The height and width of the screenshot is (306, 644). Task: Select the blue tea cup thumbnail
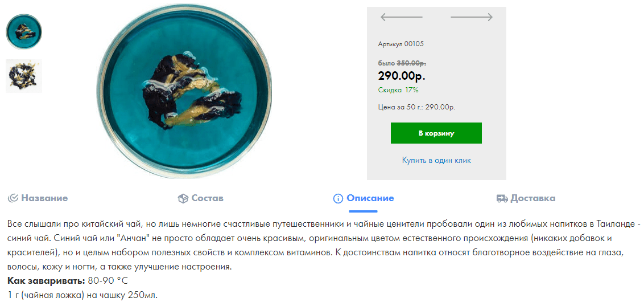[24, 32]
